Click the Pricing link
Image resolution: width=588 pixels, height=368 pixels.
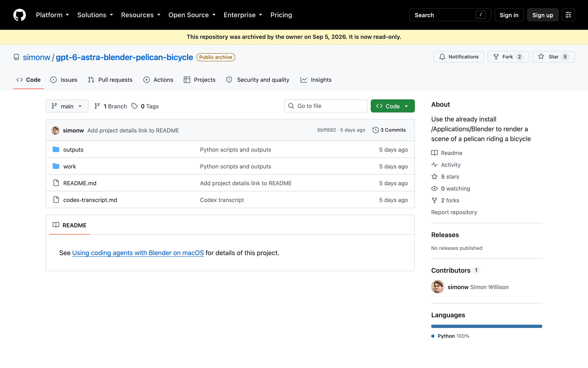pos(281,15)
